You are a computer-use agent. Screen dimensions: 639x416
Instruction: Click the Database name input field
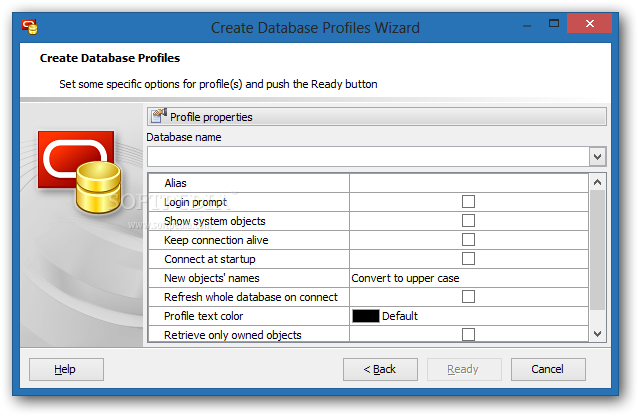pyautogui.click(x=368, y=156)
